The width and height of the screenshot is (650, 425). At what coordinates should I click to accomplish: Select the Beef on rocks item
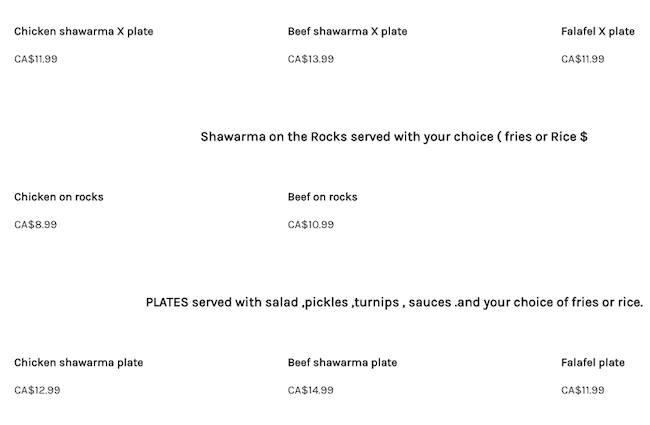pos(322,197)
